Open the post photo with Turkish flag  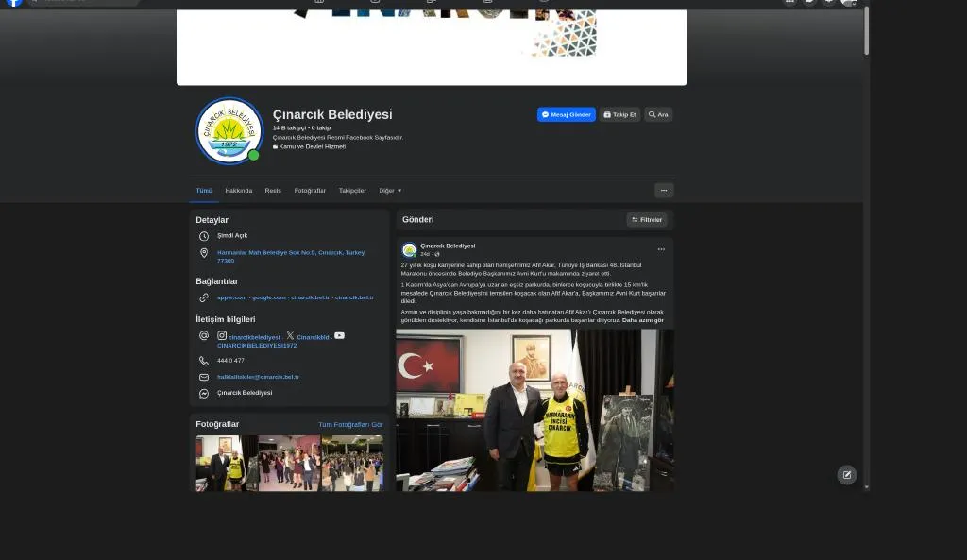tap(534, 410)
